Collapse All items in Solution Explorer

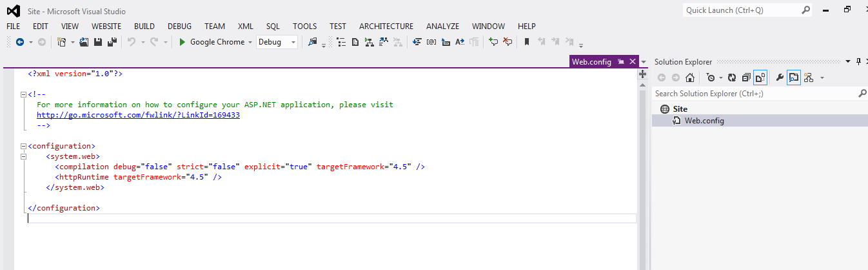tap(746, 78)
